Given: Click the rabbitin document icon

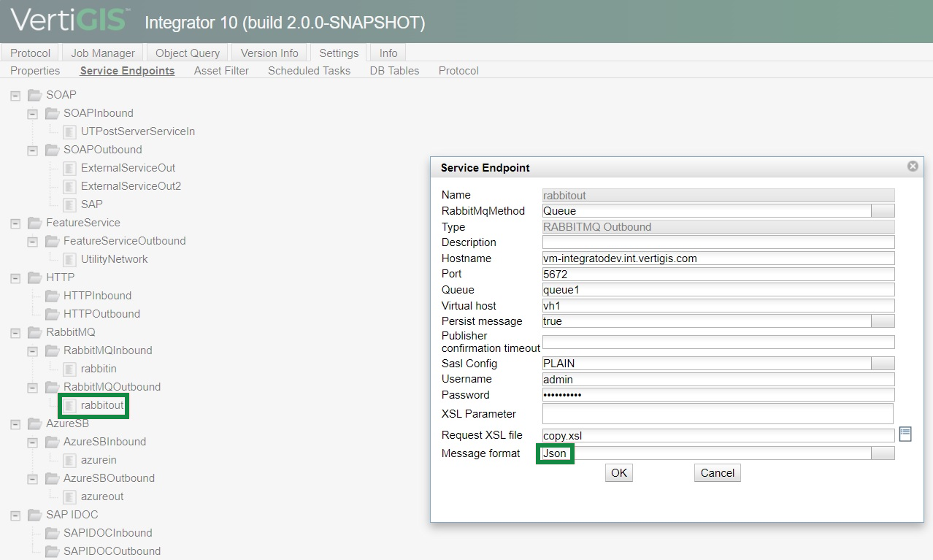Looking at the screenshot, I should [x=69, y=369].
